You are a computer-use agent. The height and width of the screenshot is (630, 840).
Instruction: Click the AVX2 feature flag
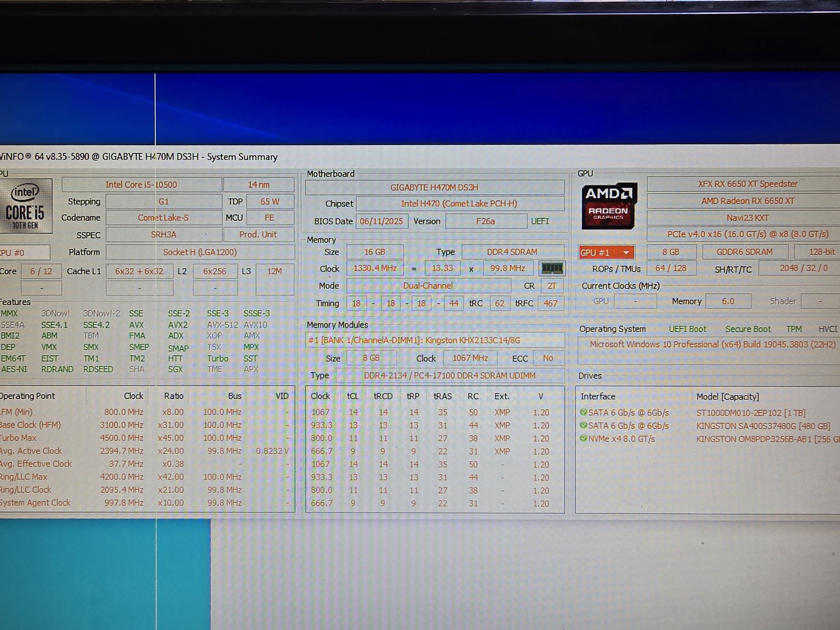tap(178, 325)
